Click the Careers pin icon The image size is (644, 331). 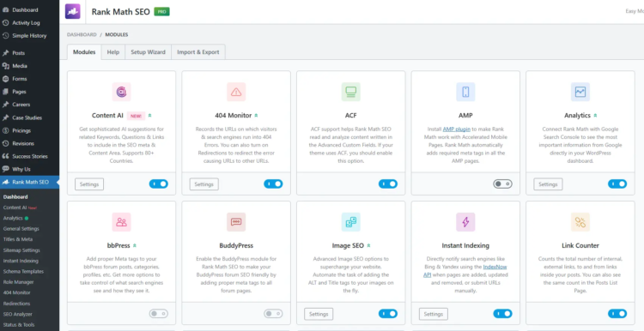(x=5, y=105)
